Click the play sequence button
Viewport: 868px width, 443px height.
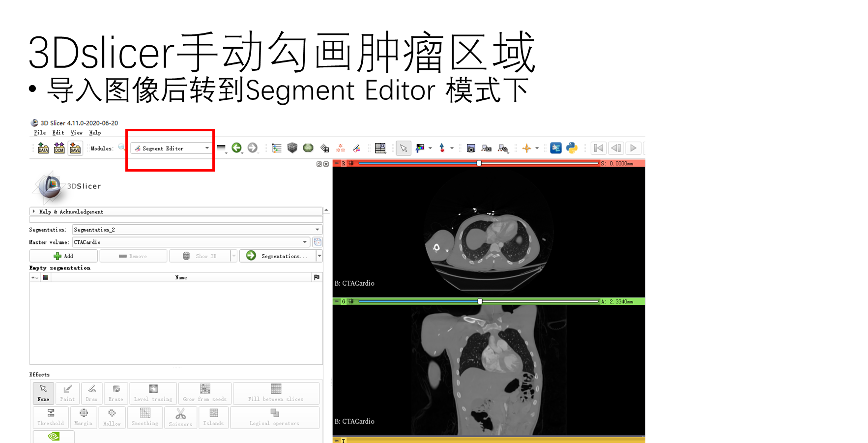pos(633,148)
